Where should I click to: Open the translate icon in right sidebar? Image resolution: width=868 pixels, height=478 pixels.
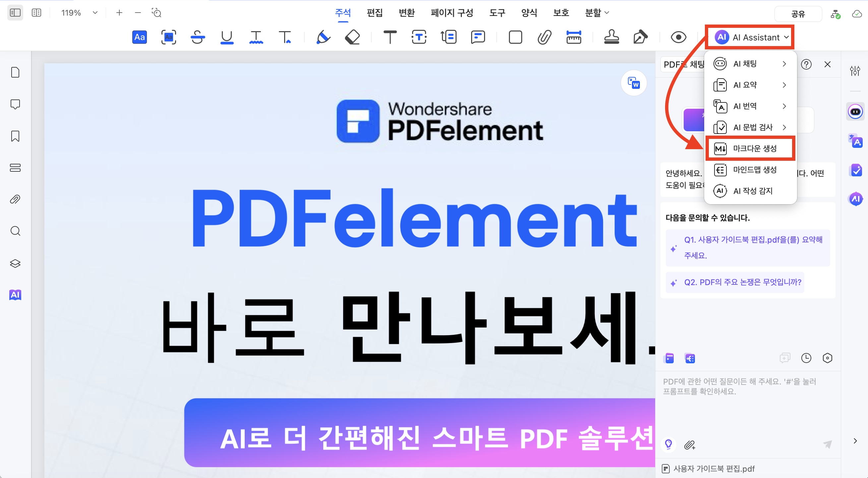855,141
